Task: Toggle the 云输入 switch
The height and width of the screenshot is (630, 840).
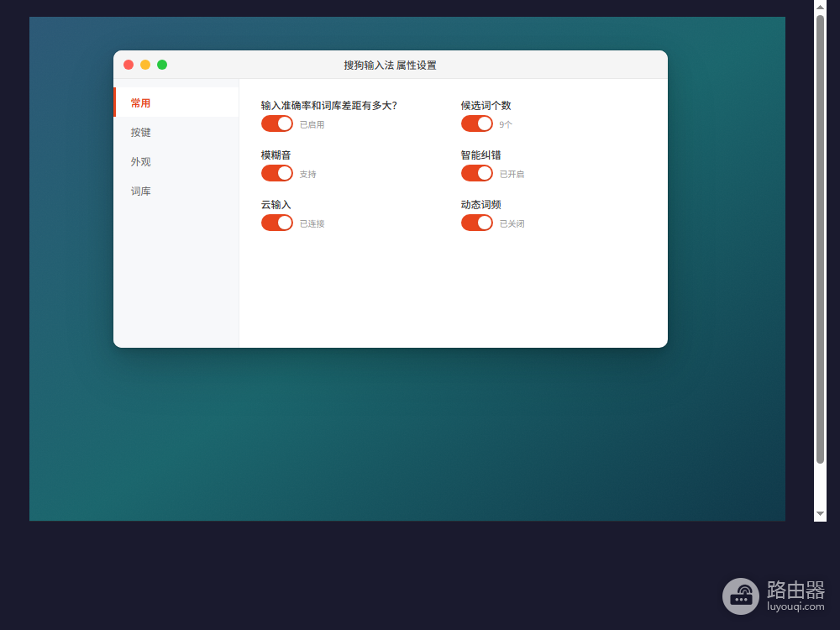Action: click(277, 223)
